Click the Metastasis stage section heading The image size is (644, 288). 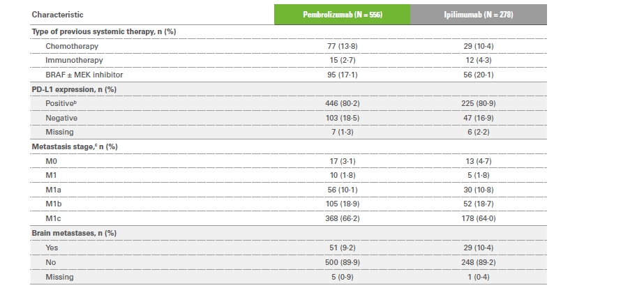point(75,146)
